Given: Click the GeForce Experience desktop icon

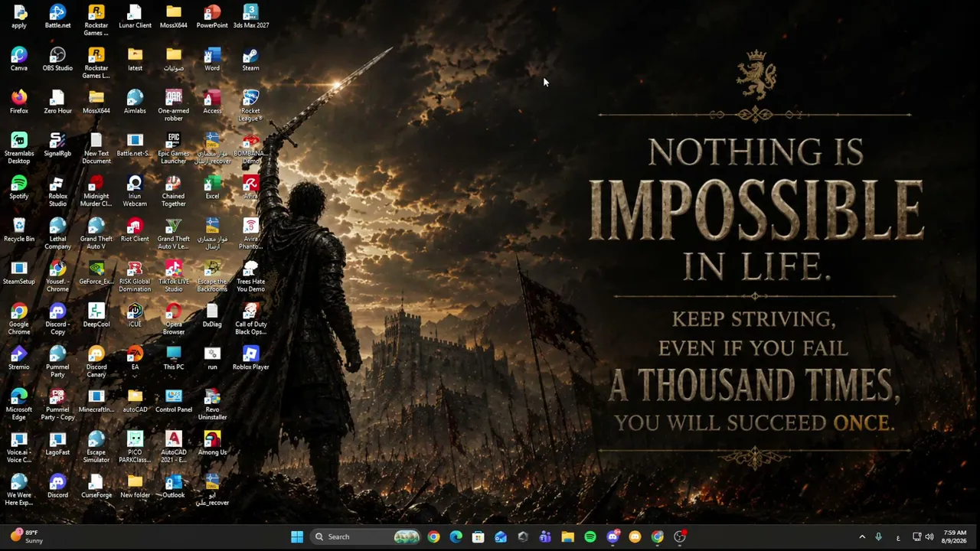Looking at the screenshot, I should coord(96,274).
